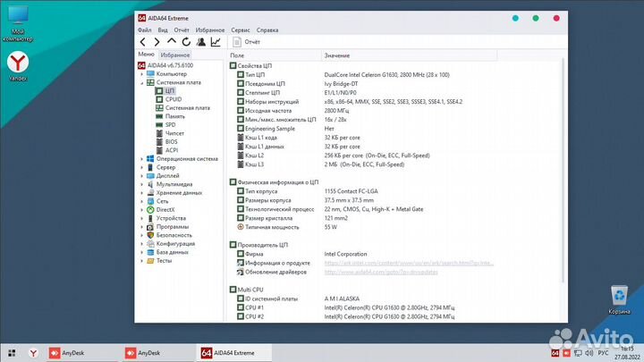Click the user silhouette toolbar icon

click(x=200, y=41)
